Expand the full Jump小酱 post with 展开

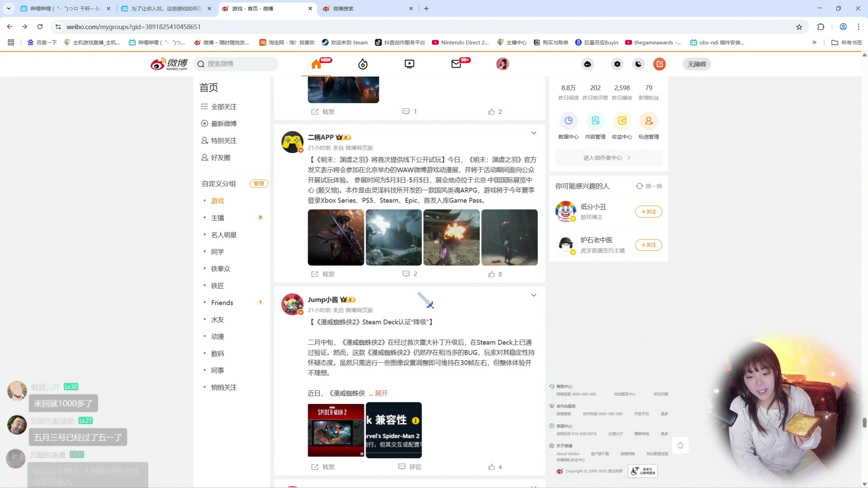click(381, 394)
